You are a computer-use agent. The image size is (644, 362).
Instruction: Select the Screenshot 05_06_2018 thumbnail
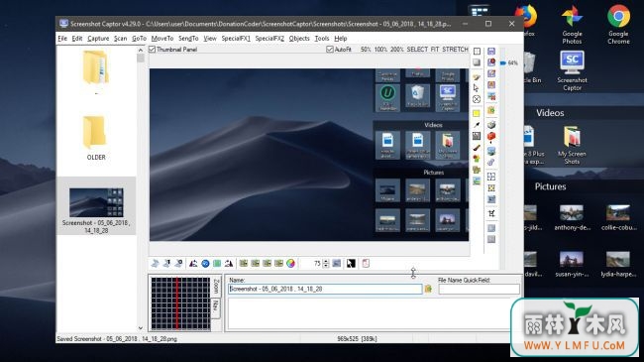tap(96, 206)
